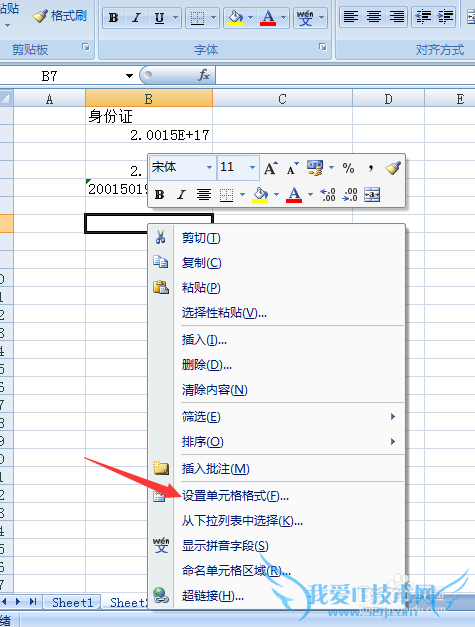Viewport: 475px width, 627px height.
Task: Choose 粘贴(P) from the context menu
Action: [277, 288]
